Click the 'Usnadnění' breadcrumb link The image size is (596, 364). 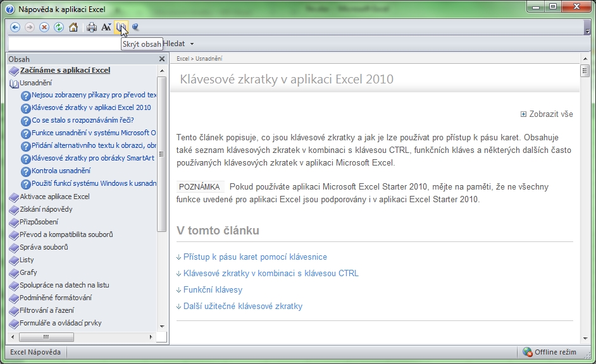coord(209,58)
